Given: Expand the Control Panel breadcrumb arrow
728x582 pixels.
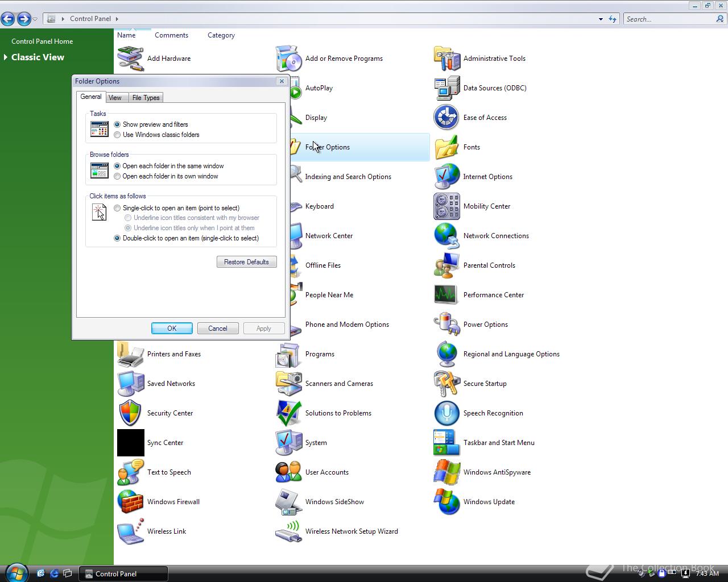Looking at the screenshot, I should coord(117,19).
